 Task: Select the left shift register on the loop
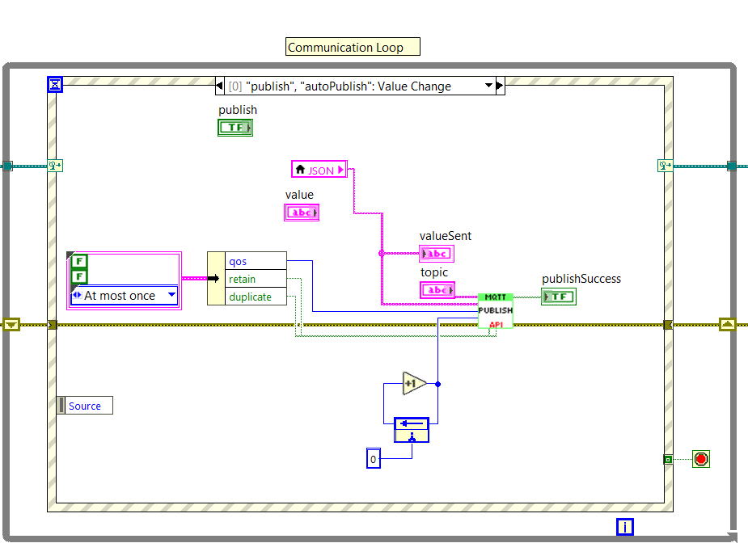coord(11,325)
